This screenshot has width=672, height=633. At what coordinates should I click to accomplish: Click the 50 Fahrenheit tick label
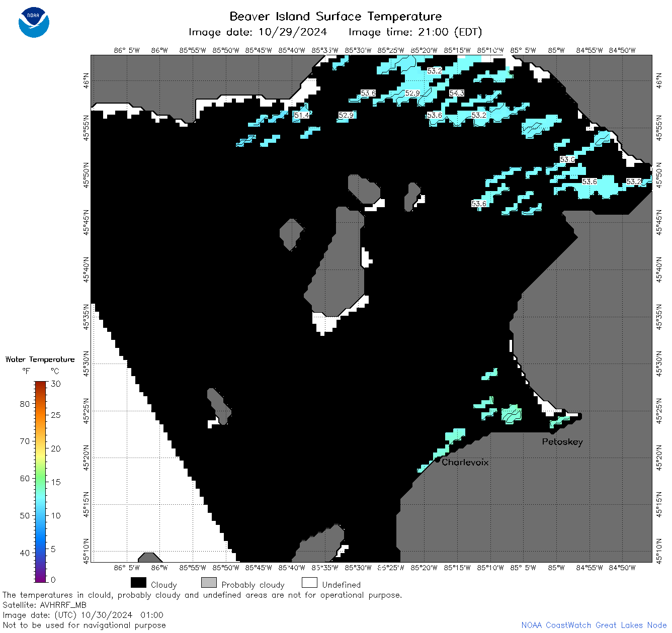click(x=25, y=515)
